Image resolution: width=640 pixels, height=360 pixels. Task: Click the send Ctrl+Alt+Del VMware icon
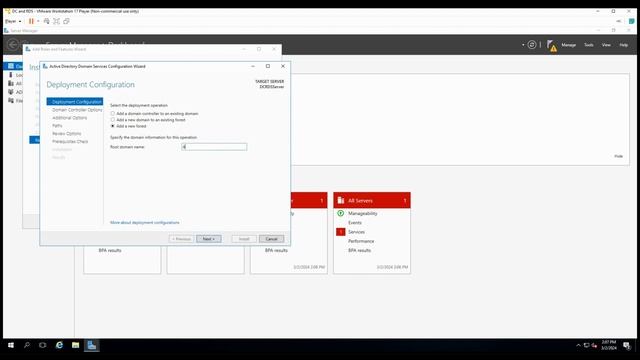coord(47,21)
